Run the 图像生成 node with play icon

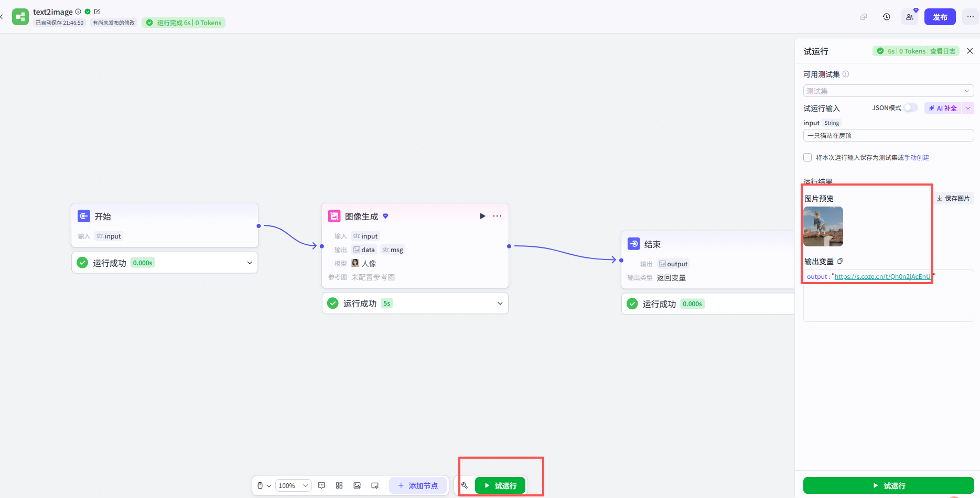pos(482,216)
